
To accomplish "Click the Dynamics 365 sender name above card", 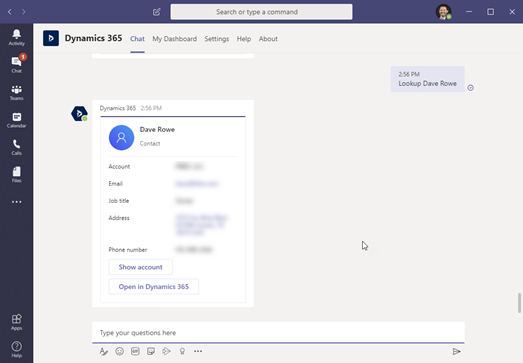I will click(x=118, y=108).
